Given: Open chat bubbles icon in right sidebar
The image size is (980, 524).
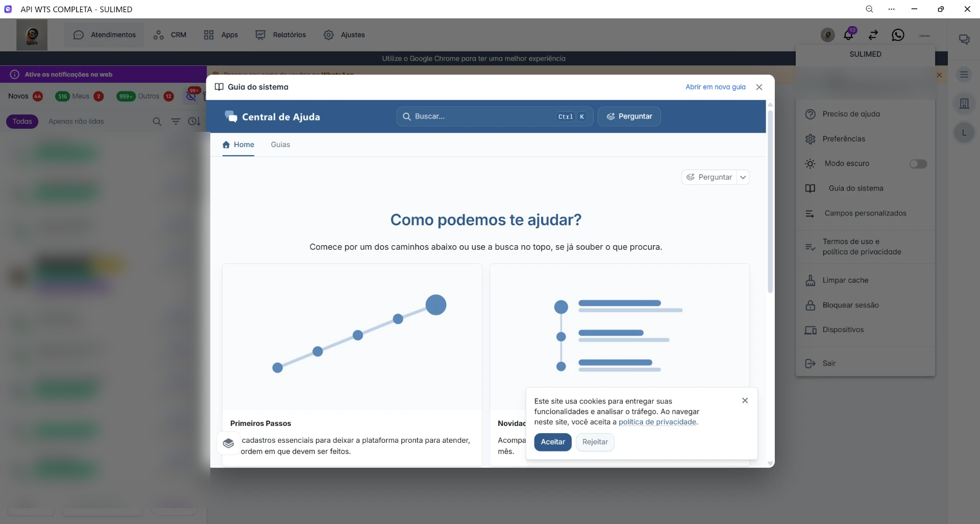Looking at the screenshot, I should 964,39.
